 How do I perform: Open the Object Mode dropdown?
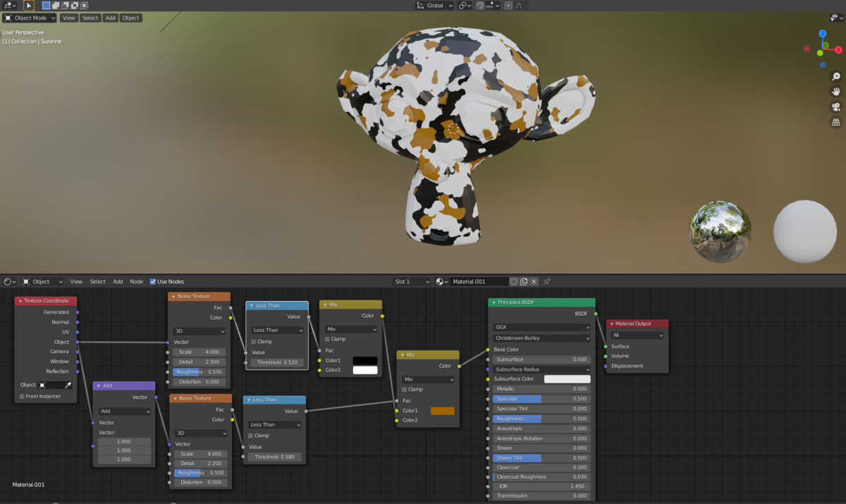pos(30,18)
